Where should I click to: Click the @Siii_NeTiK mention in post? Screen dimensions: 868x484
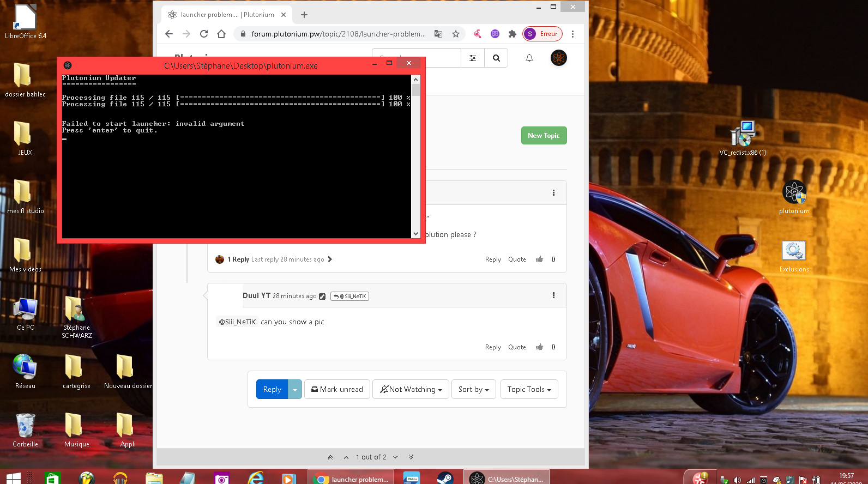pyautogui.click(x=237, y=322)
